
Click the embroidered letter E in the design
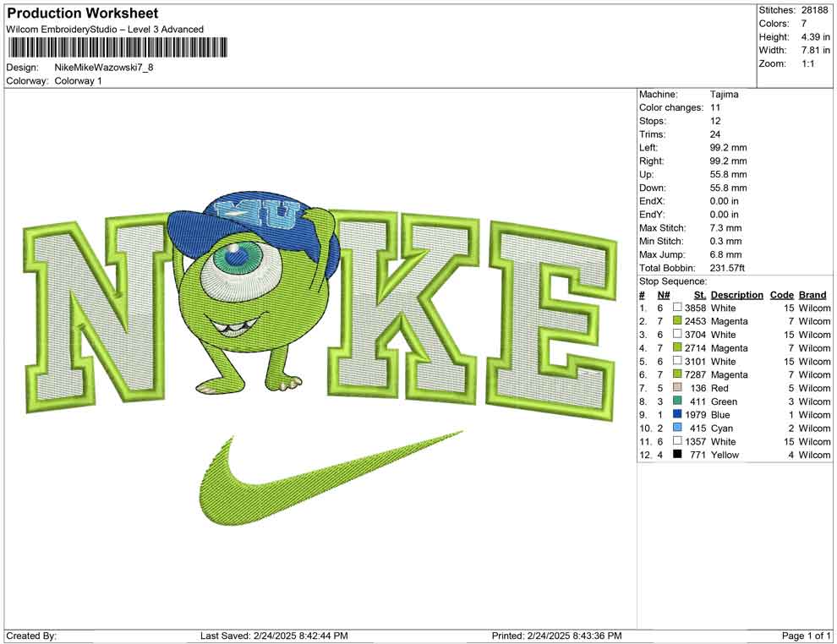(x=552, y=320)
